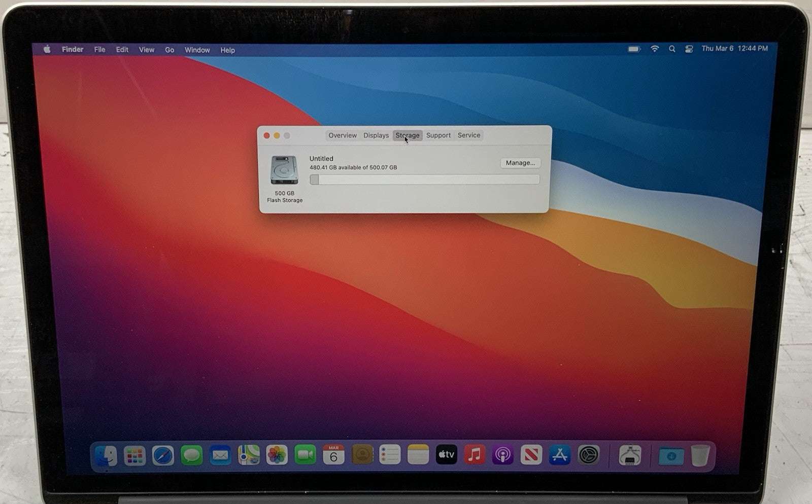Launch Reminders from the Dock
Screen dimensions: 812x504
tap(390, 455)
